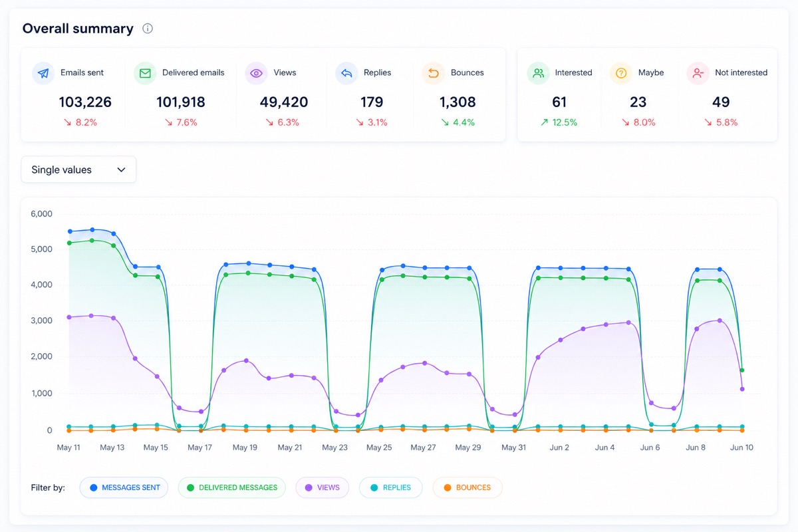
Task: Click the 6,000 y-axis label
Action: (x=41, y=214)
